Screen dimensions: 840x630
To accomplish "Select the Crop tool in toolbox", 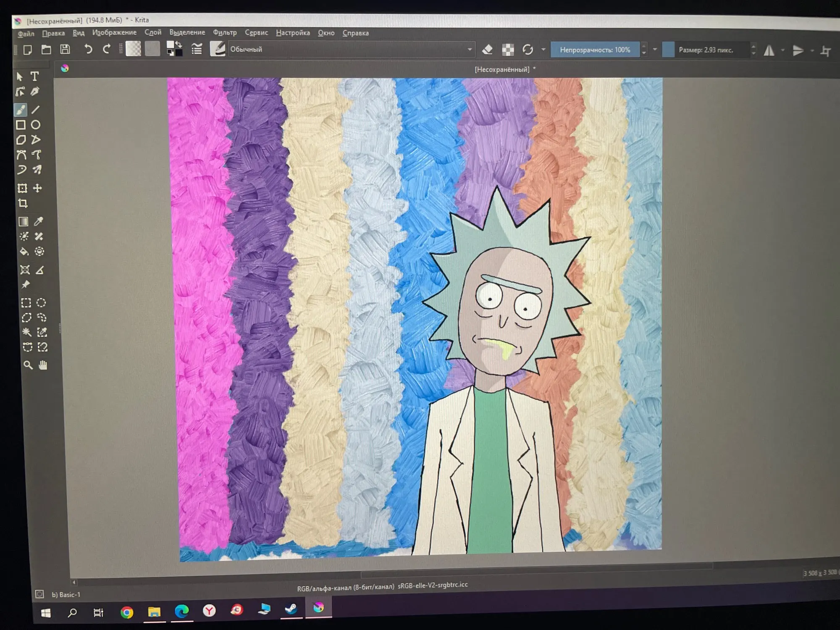I will [x=23, y=204].
